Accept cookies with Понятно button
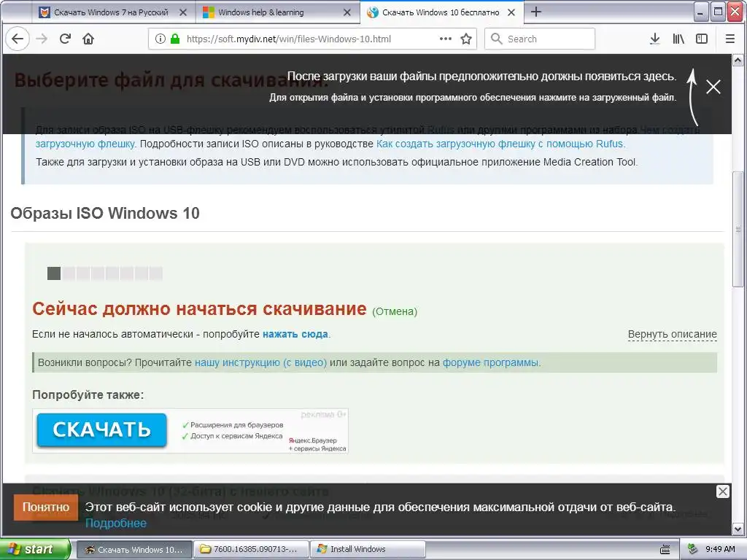The height and width of the screenshot is (560, 747). (46, 507)
